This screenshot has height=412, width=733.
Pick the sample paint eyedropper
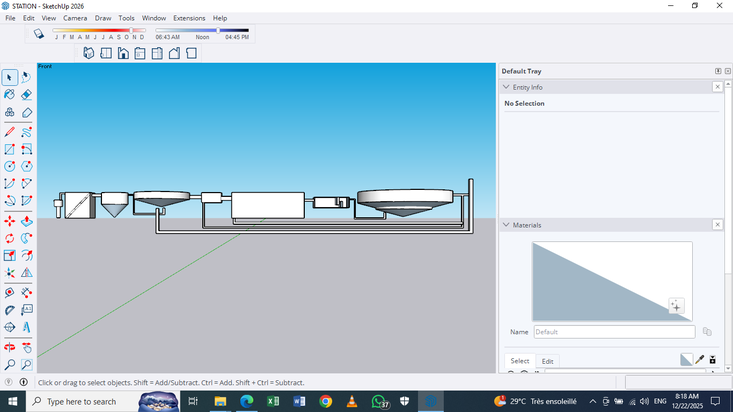pyautogui.click(x=700, y=359)
